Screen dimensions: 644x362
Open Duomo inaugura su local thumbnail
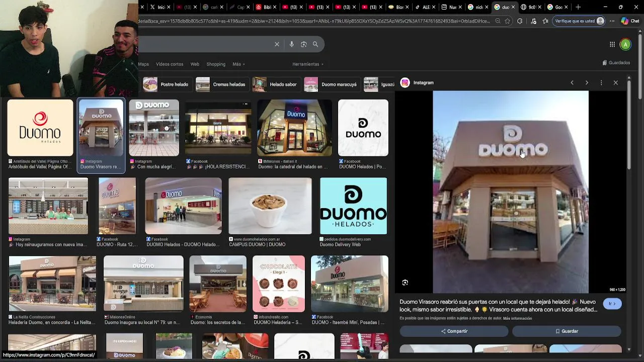click(143, 284)
